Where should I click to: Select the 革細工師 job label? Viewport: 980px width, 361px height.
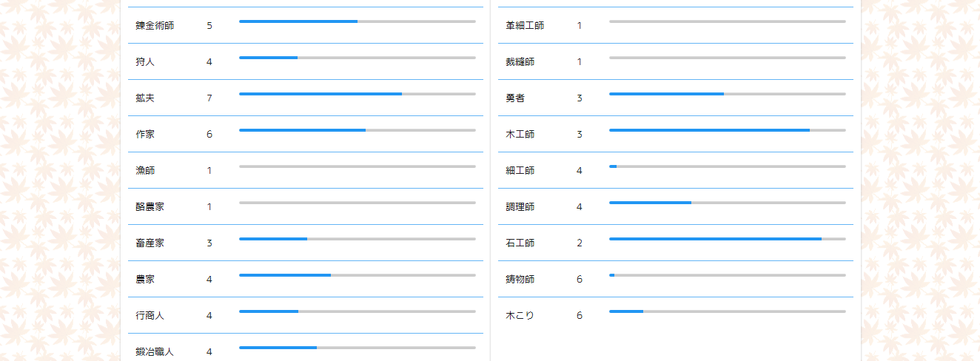pos(525,26)
